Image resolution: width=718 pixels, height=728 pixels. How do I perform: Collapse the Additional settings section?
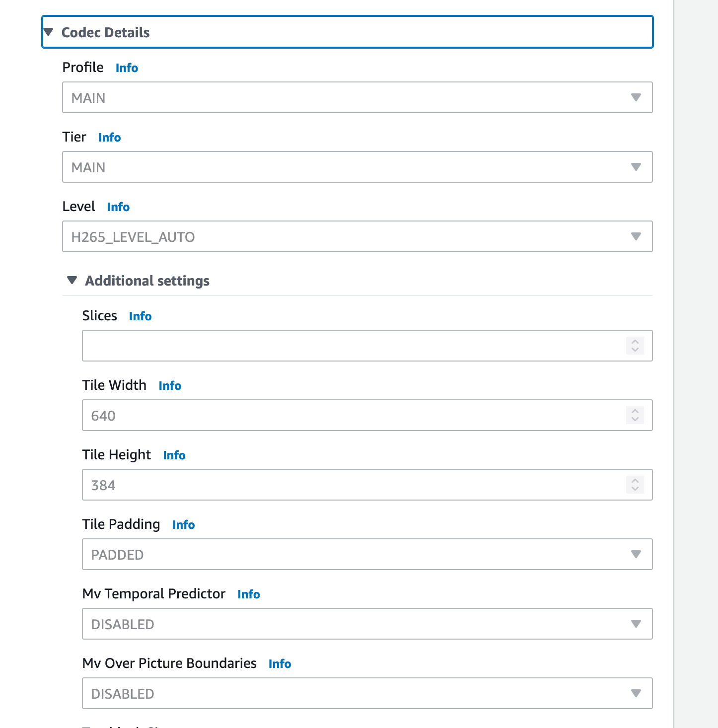click(x=138, y=281)
